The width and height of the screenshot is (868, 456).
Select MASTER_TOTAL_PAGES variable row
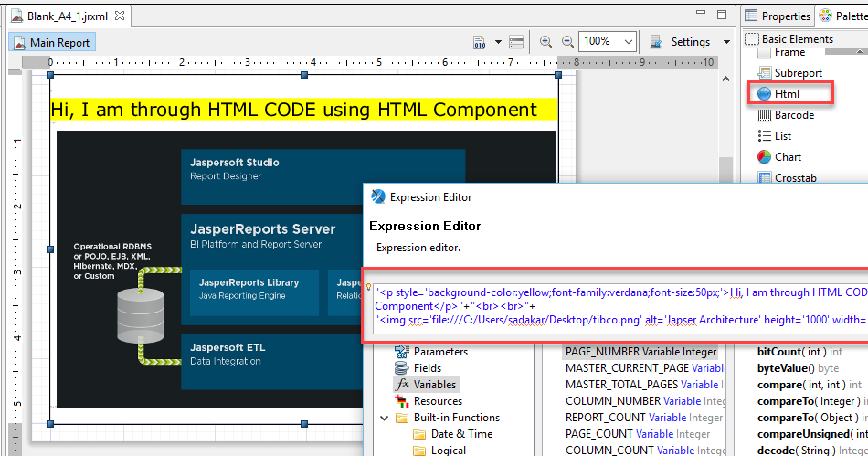(643, 384)
